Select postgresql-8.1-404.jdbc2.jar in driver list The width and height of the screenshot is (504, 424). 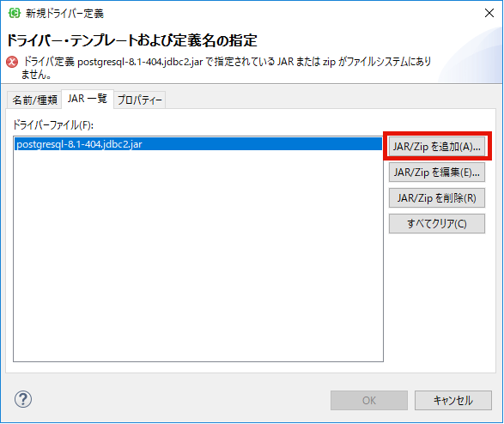[x=198, y=144]
